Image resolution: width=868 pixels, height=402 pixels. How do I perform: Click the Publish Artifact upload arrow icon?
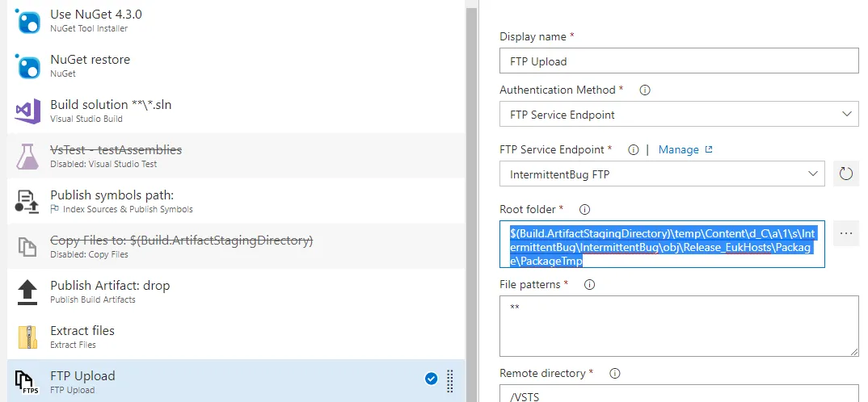(x=28, y=292)
